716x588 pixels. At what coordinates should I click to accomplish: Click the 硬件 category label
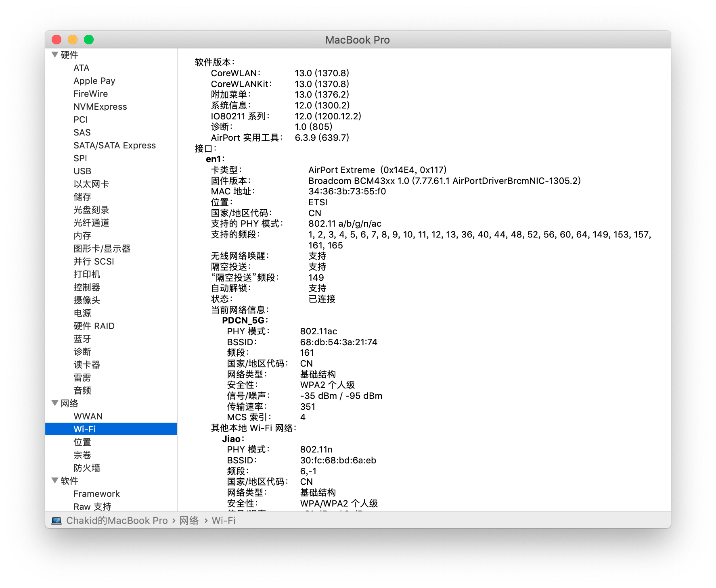point(69,55)
